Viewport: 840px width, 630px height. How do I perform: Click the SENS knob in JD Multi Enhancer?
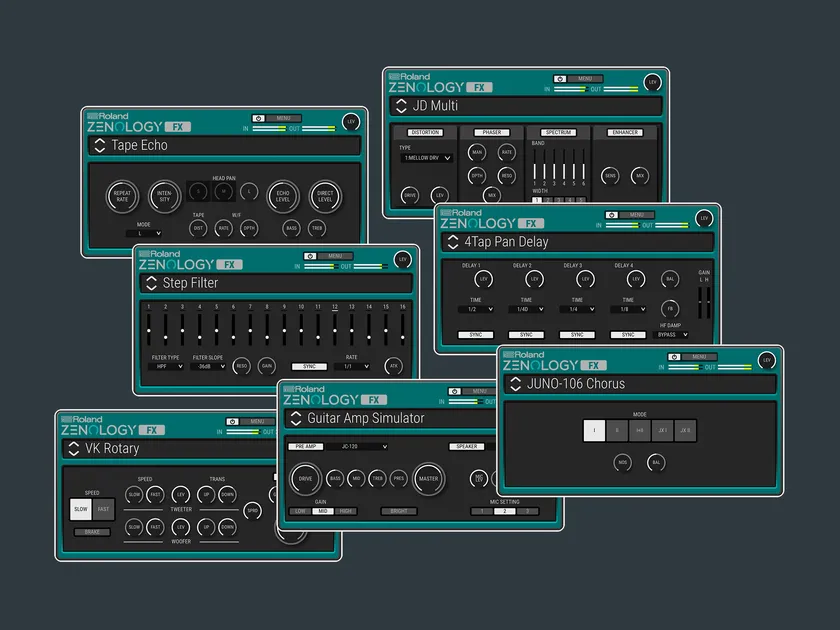(x=610, y=176)
